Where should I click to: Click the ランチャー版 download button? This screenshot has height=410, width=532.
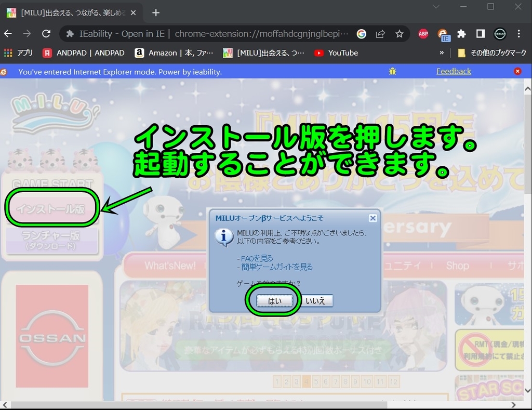tap(51, 240)
